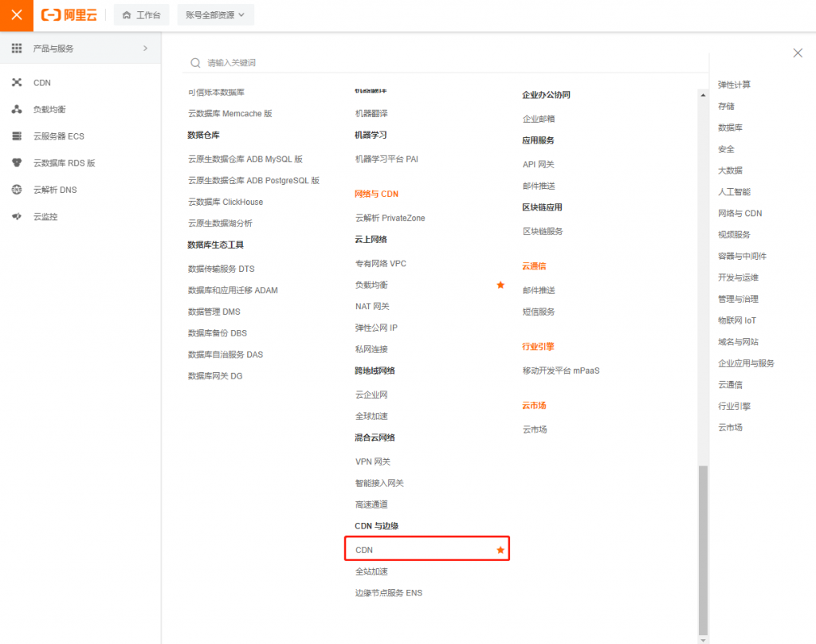Open the SMS service link

(x=539, y=312)
